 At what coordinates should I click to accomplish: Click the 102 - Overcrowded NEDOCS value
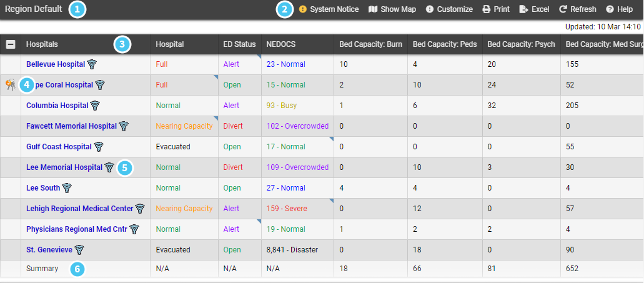point(297,126)
